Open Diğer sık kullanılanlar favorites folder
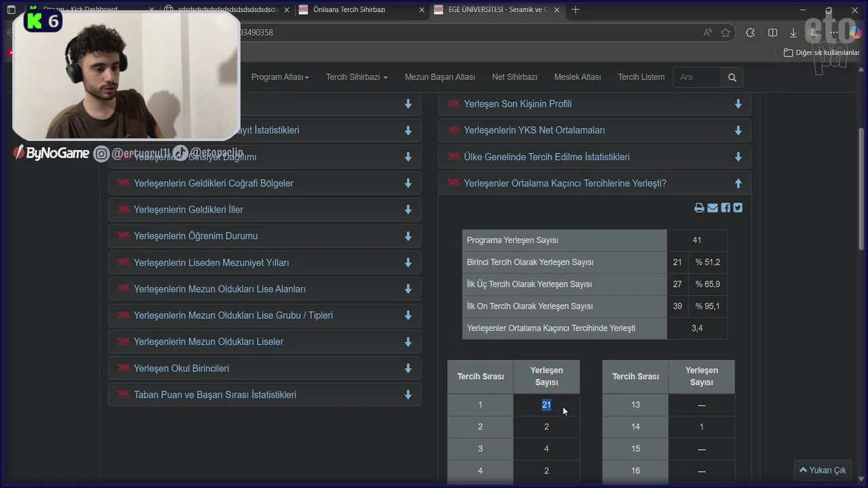This screenshot has height=488, width=868. click(x=821, y=53)
